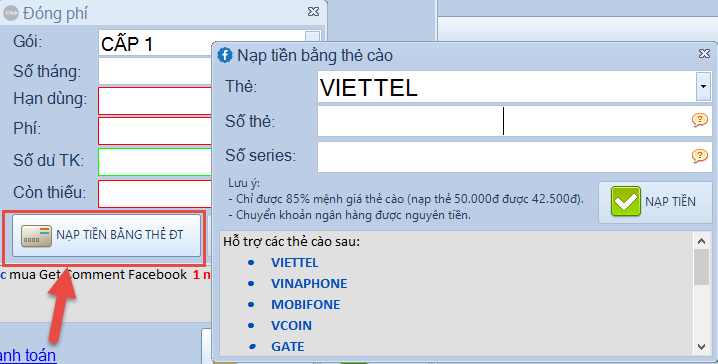Click inside the Số thẻ input field
Viewport: 718px width, 364px height.
click(504, 121)
